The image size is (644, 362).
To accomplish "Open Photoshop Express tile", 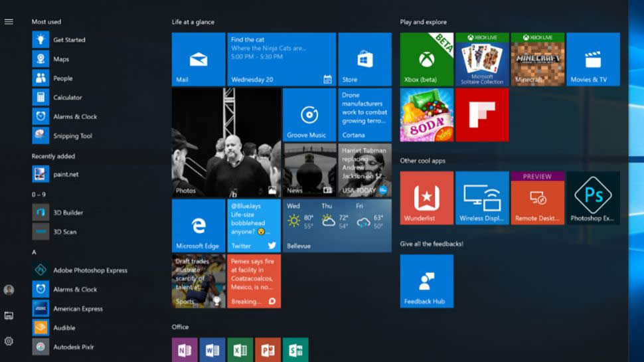I will point(593,198).
